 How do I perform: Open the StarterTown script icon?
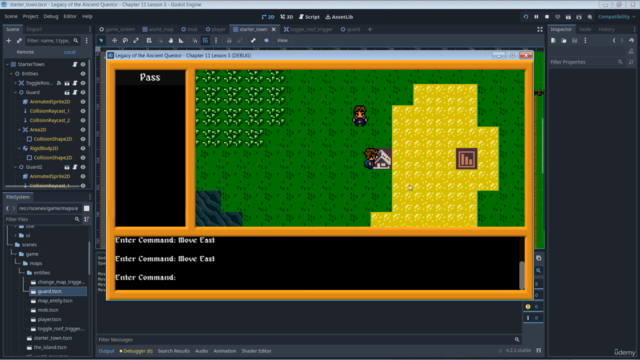75,64
